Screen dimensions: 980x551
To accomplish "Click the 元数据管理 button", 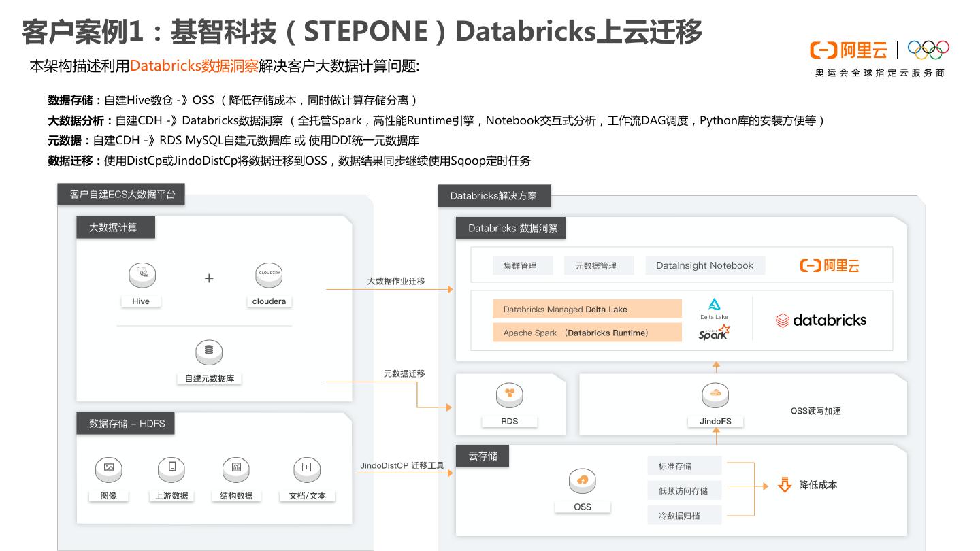I will click(x=596, y=266).
